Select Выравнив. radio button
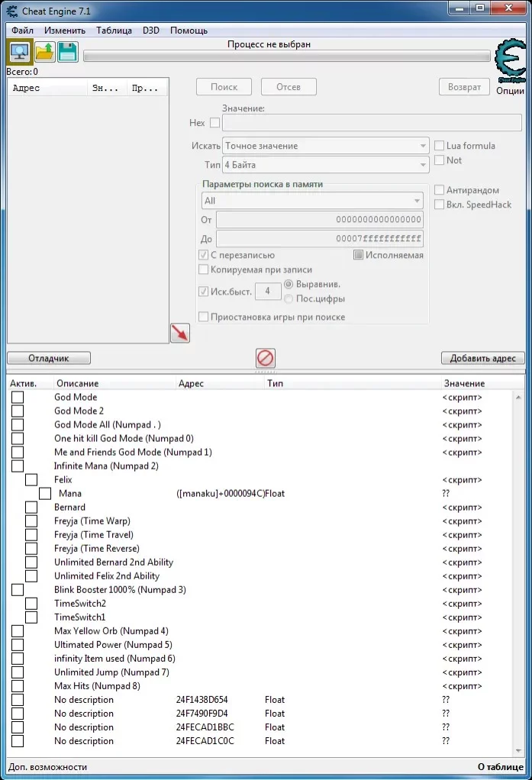 pos(289,284)
